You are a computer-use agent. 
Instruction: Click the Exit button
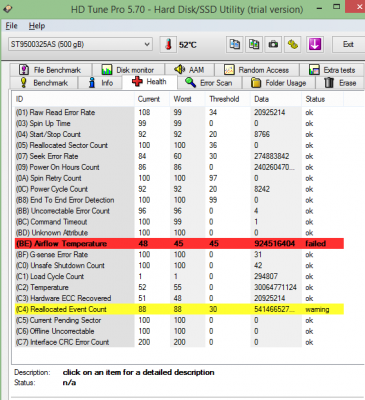point(348,44)
